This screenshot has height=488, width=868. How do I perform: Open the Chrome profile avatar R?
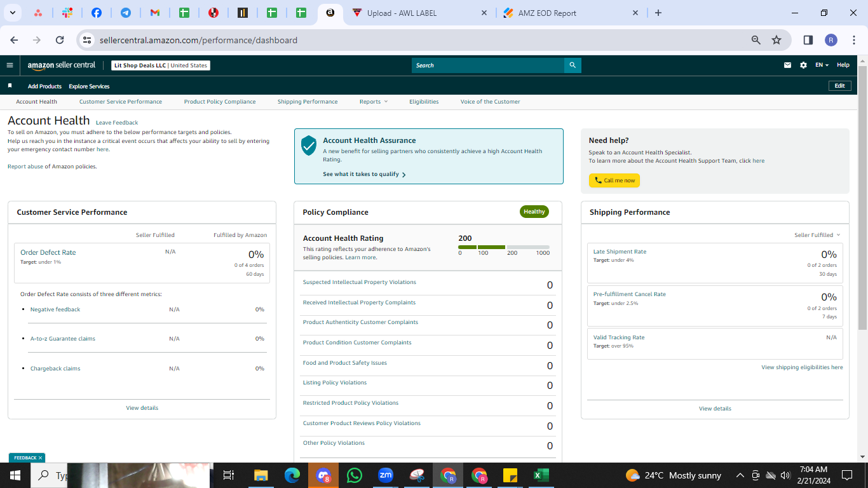pyautogui.click(x=831, y=40)
